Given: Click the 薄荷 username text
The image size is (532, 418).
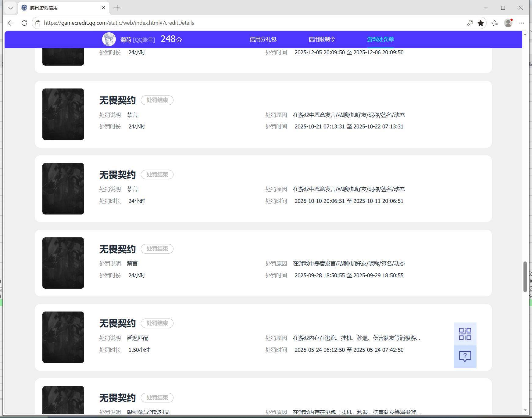Looking at the screenshot, I should click(126, 40).
